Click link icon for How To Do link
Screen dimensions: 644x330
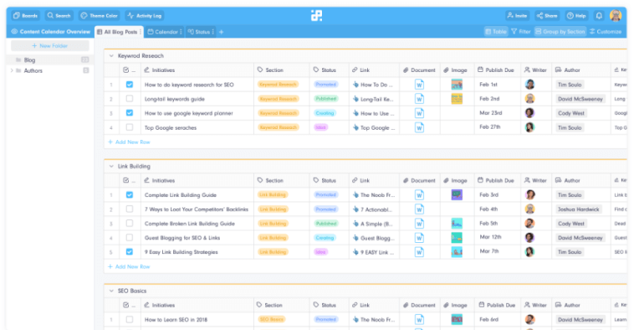(355, 85)
